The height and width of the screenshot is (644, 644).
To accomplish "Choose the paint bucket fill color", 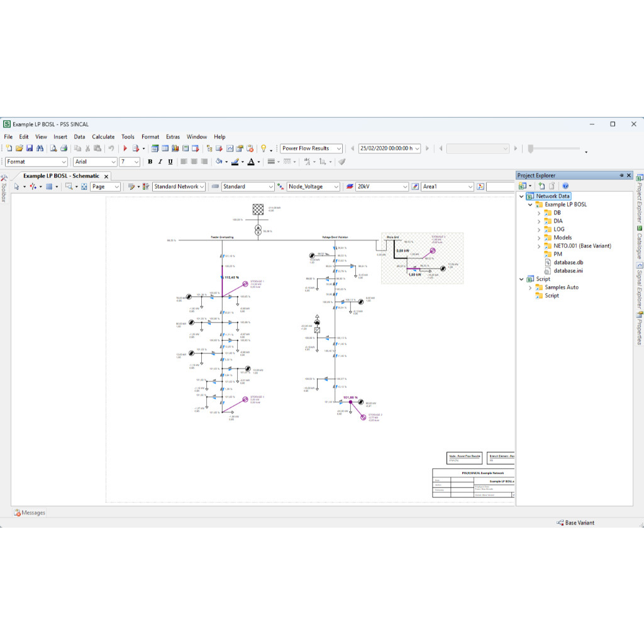I will point(219,162).
